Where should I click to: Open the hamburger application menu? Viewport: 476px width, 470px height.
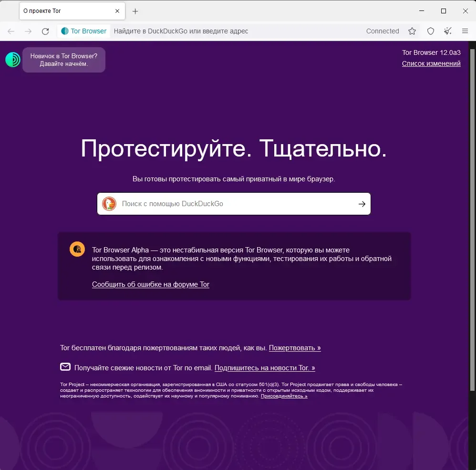(465, 31)
